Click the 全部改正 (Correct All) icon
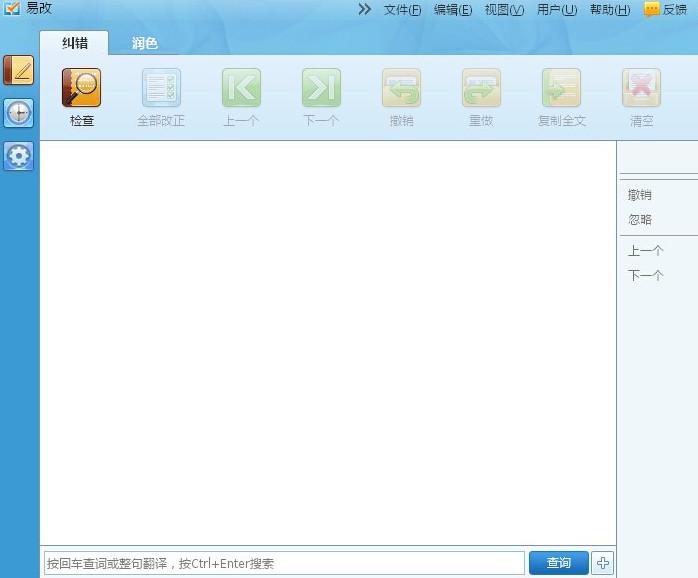 [x=161, y=88]
